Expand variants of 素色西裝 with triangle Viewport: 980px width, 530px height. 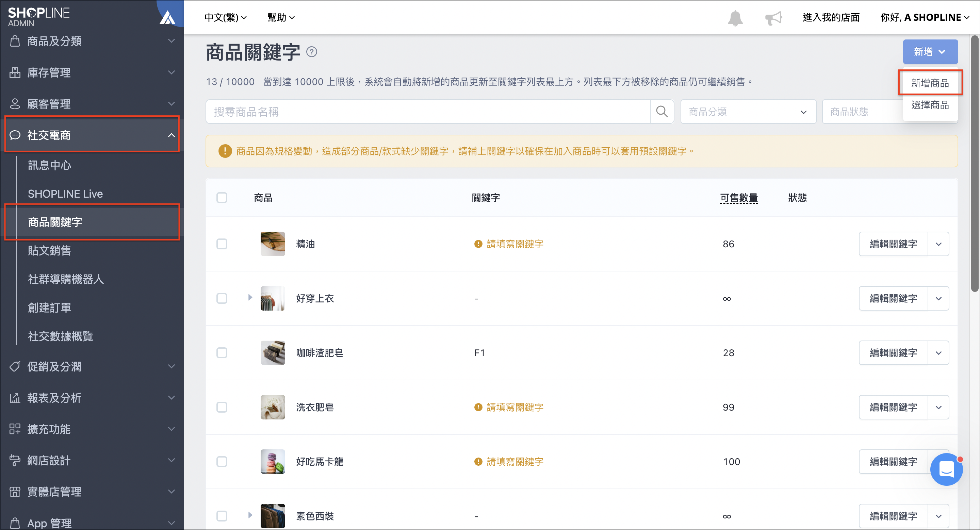250,515
